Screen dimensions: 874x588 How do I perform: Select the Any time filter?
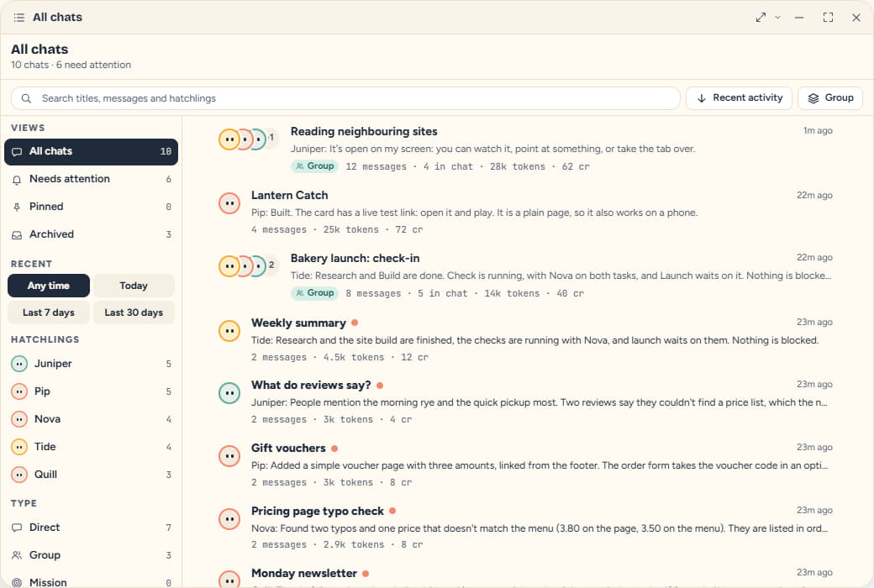[x=49, y=286]
